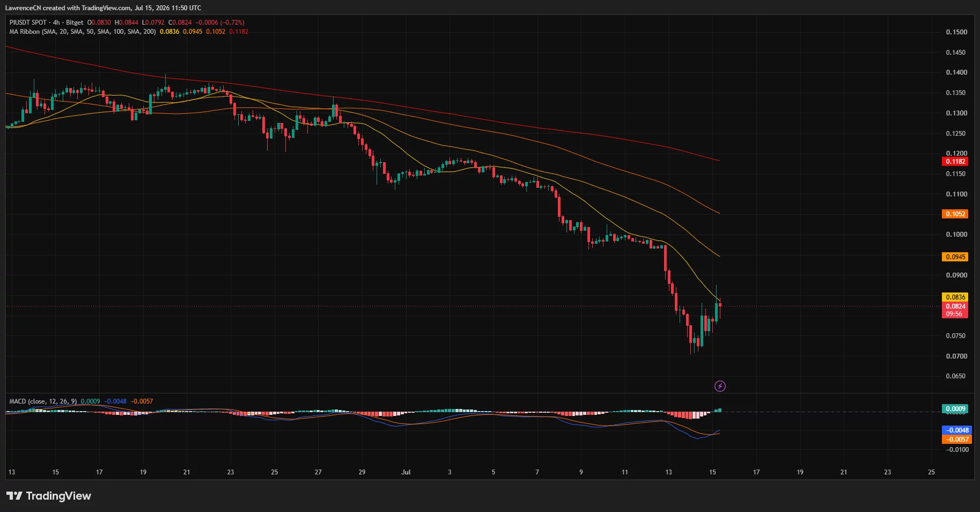
Task: Click the TradingView logo at the bottom left
Action: click(x=49, y=496)
